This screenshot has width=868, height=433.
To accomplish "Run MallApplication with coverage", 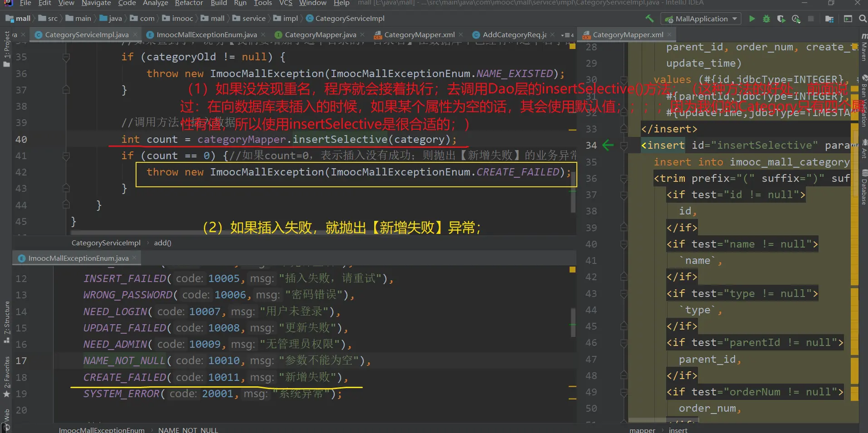I will (781, 19).
